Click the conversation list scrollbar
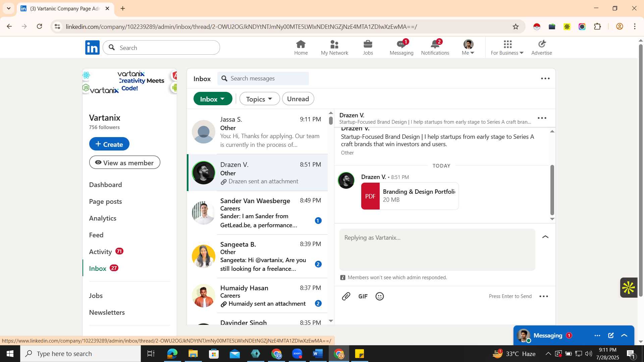The width and height of the screenshot is (644, 362). 331,120
